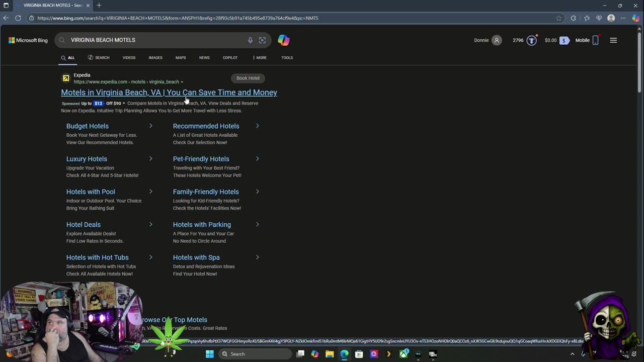Open the Rewards trophy icon
Screen dimensions: 644x362
coord(532,40)
